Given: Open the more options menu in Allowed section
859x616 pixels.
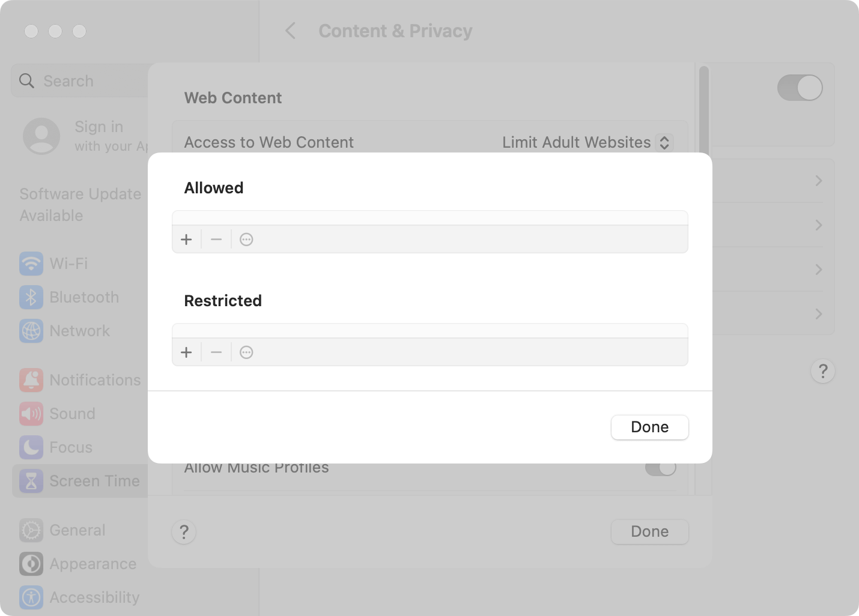Looking at the screenshot, I should tap(246, 239).
